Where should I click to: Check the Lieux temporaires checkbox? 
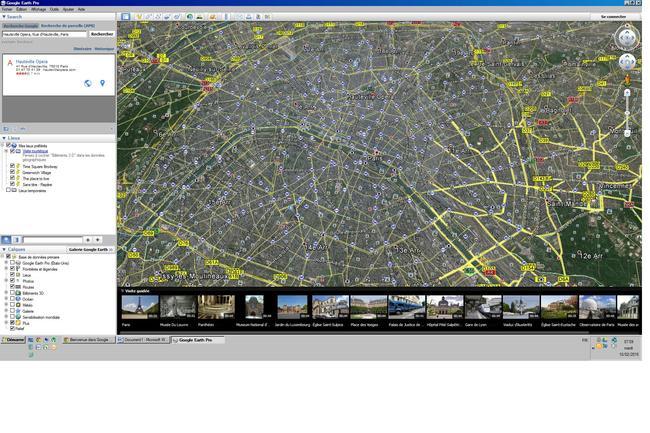point(8,190)
